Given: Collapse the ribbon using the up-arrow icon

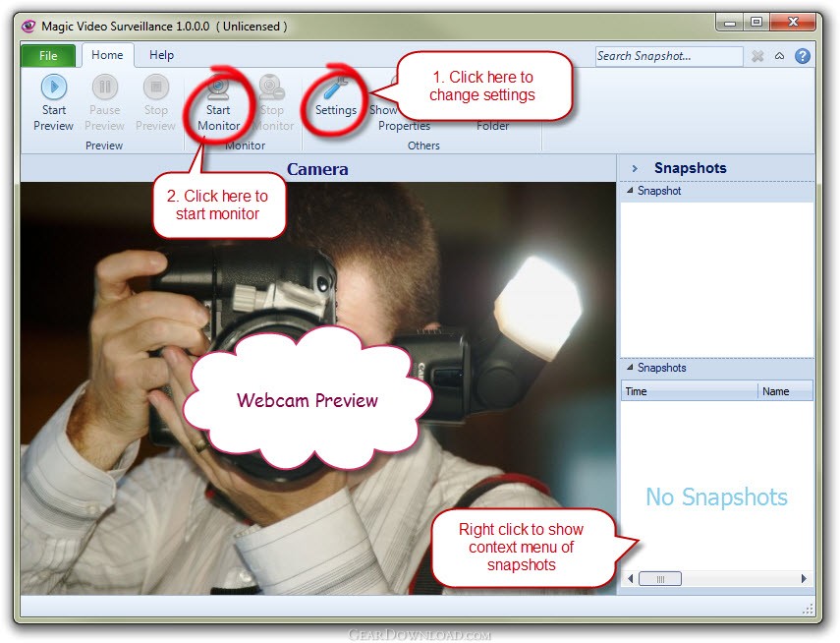Looking at the screenshot, I should pyautogui.click(x=779, y=56).
